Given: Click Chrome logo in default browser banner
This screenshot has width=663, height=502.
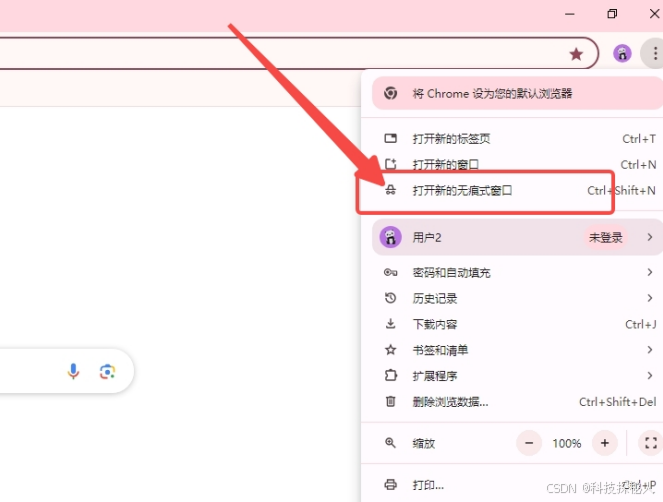Looking at the screenshot, I should (x=390, y=93).
